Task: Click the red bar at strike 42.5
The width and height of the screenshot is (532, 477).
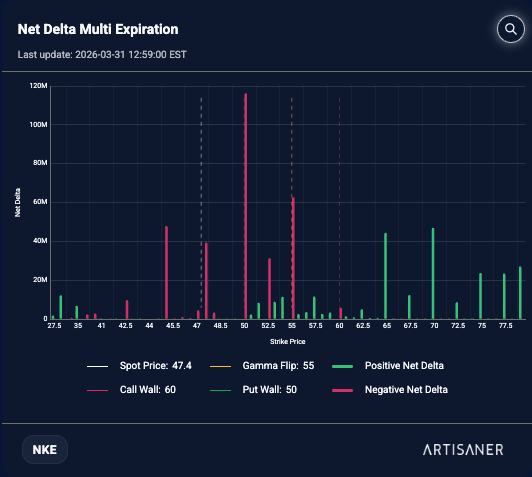Action: coord(127,309)
